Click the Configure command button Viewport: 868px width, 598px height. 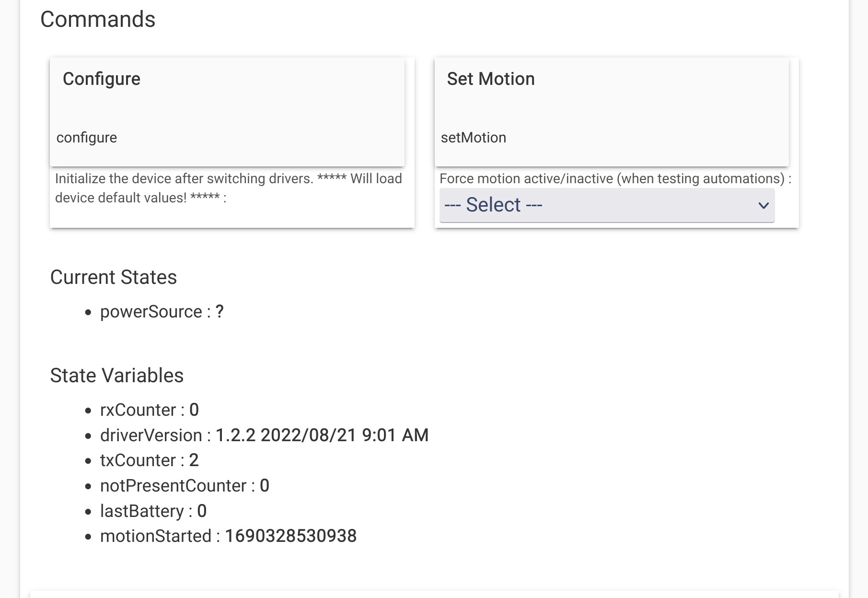point(227,112)
